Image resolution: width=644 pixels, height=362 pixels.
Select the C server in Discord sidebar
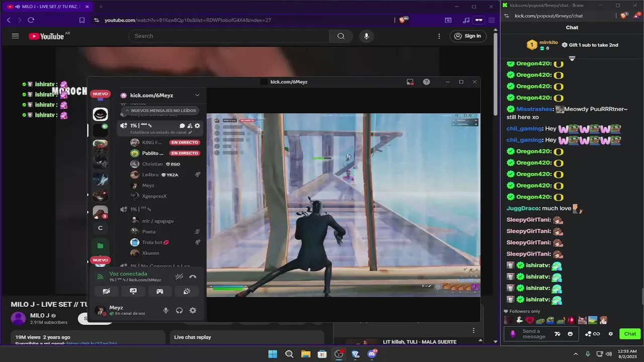[x=100, y=228]
